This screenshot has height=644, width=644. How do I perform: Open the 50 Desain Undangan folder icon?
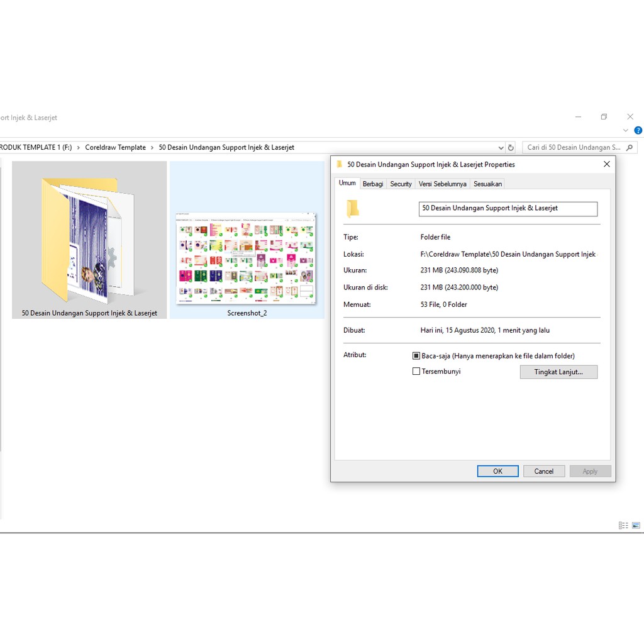89,240
